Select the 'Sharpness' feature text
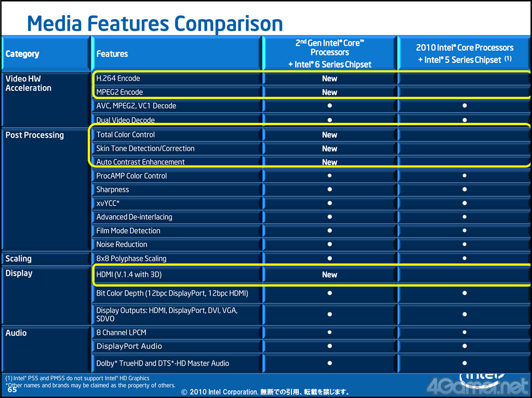 point(113,189)
